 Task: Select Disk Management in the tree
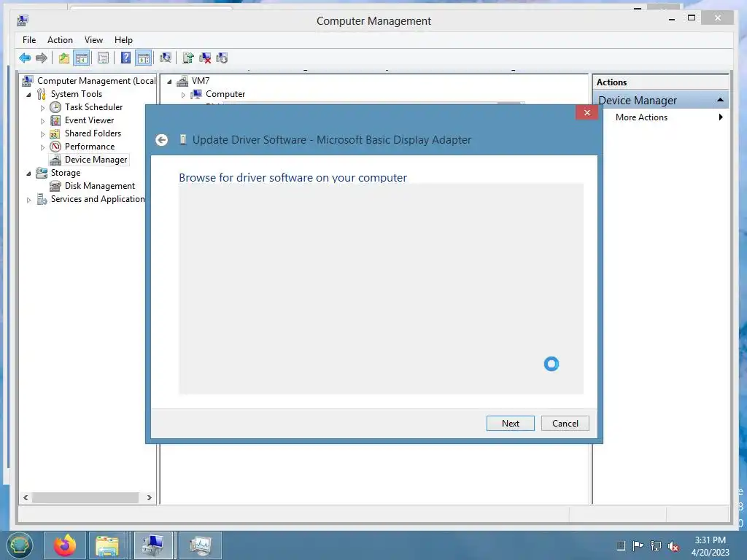99,186
